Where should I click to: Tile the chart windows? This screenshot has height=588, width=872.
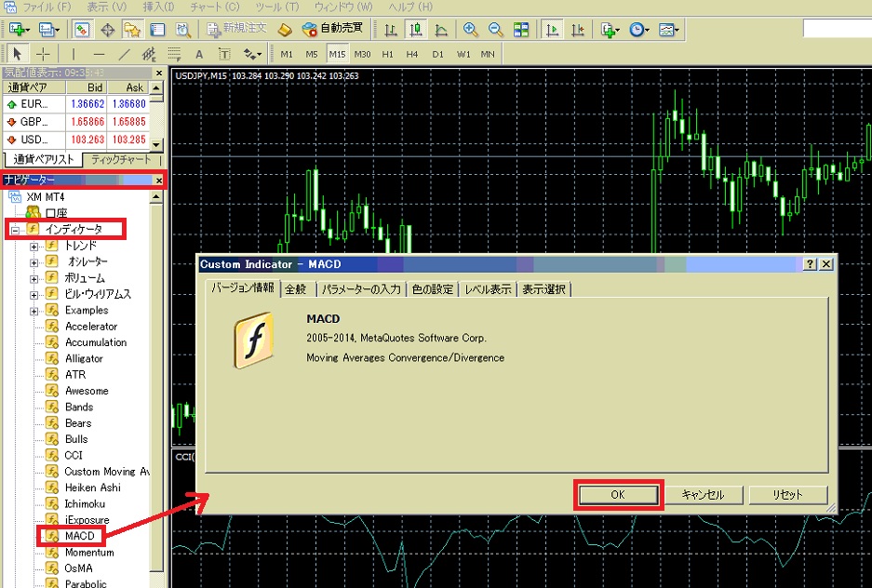point(521,30)
